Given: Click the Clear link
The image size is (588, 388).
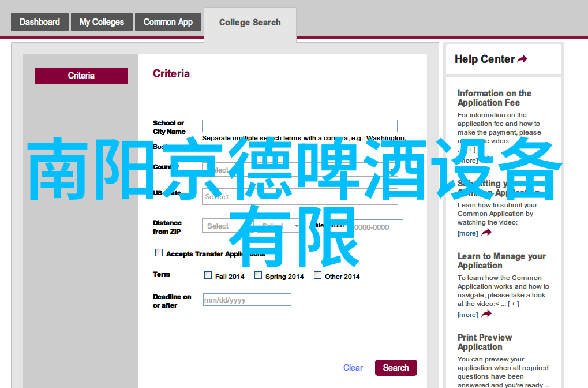Looking at the screenshot, I should click(x=353, y=368).
